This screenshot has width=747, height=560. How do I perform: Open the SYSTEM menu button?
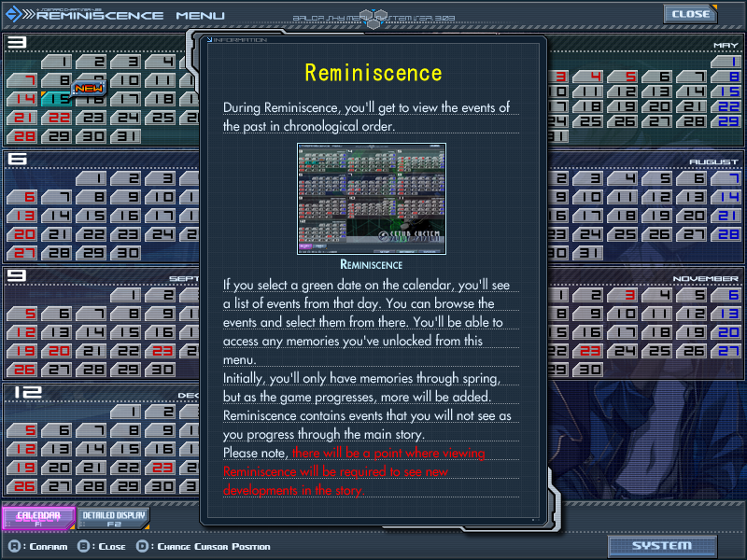(662, 546)
